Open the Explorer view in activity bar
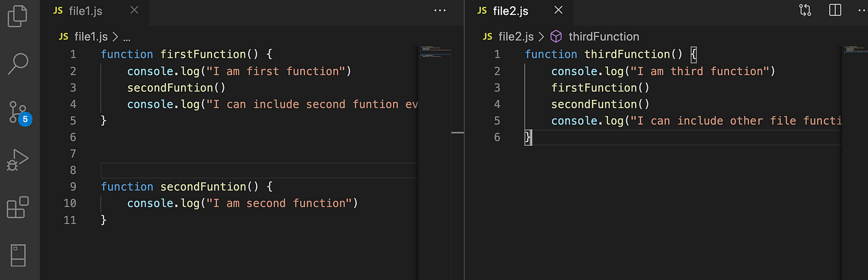This screenshot has height=280, width=868. [18, 16]
